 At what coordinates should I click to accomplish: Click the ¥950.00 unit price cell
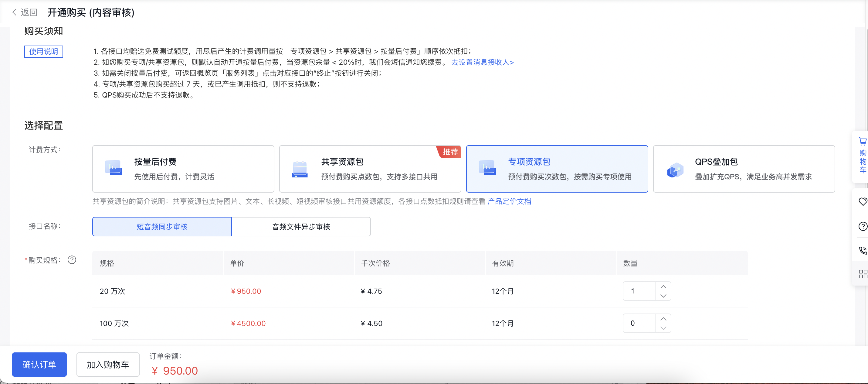pos(246,291)
